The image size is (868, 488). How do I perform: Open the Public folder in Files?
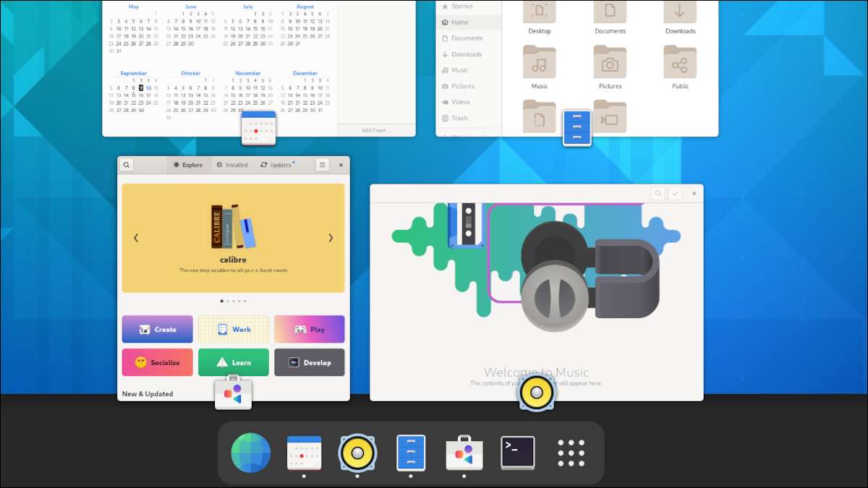point(680,68)
